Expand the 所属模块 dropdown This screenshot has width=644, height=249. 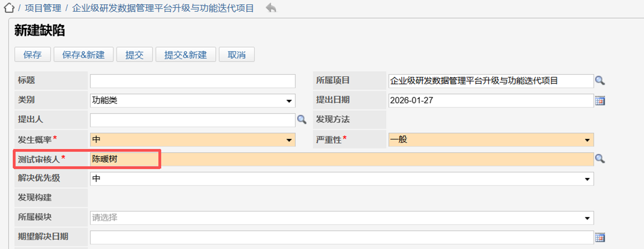coord(587,218)
